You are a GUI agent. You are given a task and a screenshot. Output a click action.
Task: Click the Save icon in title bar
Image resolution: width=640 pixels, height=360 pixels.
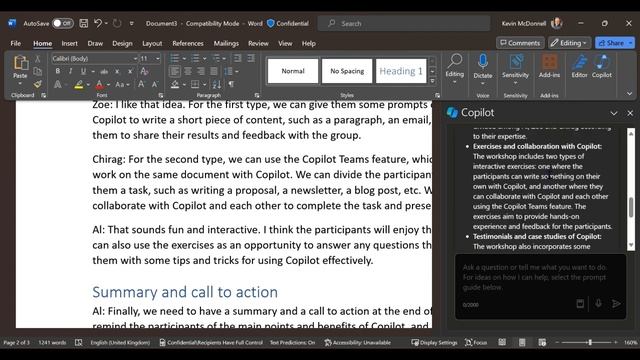[x=83, y=23]
